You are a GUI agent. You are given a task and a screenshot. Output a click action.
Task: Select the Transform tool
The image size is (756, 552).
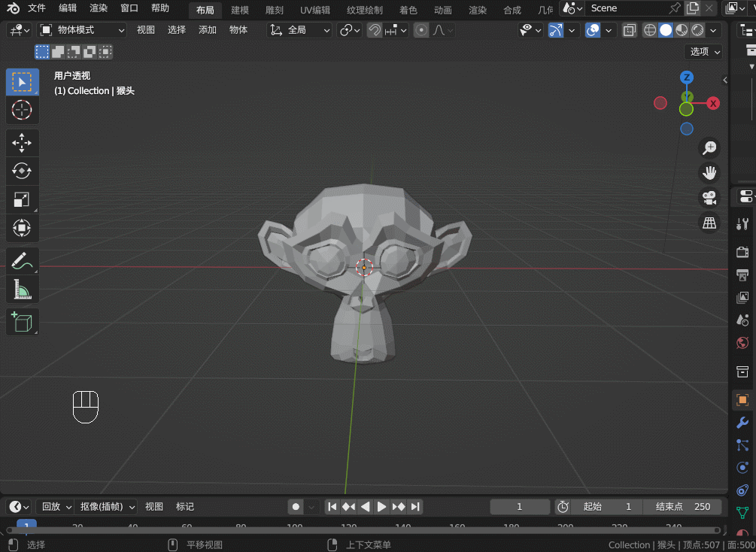point(22,228)
